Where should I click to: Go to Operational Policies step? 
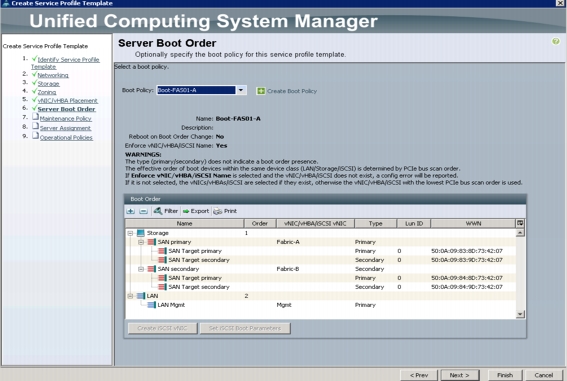click(66, 138)
